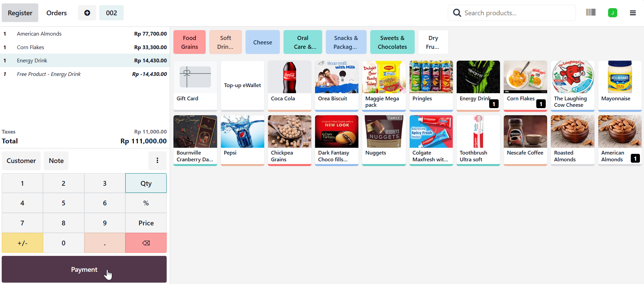Tap numpad key 8
The height and width of the screenshot is (284, 644).
click(64, 223)
